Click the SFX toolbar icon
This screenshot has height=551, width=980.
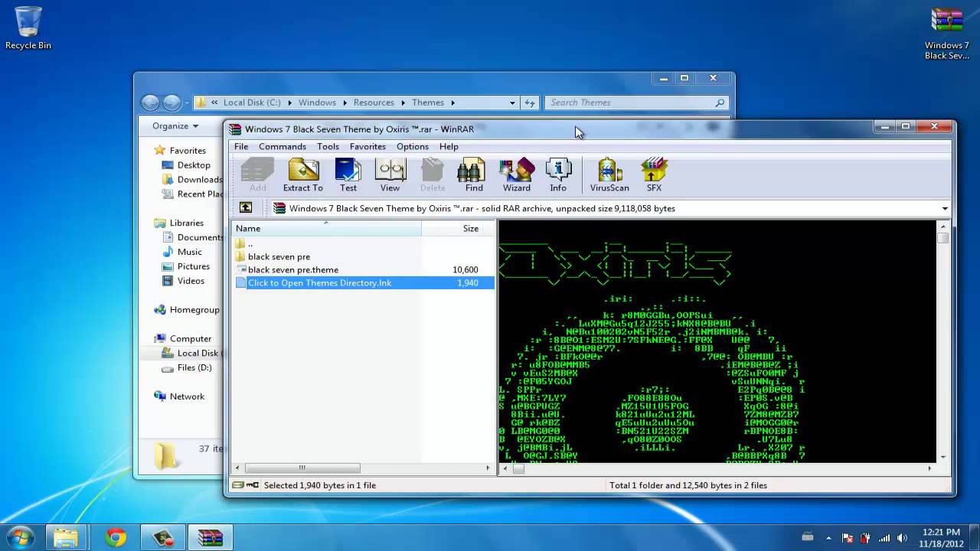point(654,174)
